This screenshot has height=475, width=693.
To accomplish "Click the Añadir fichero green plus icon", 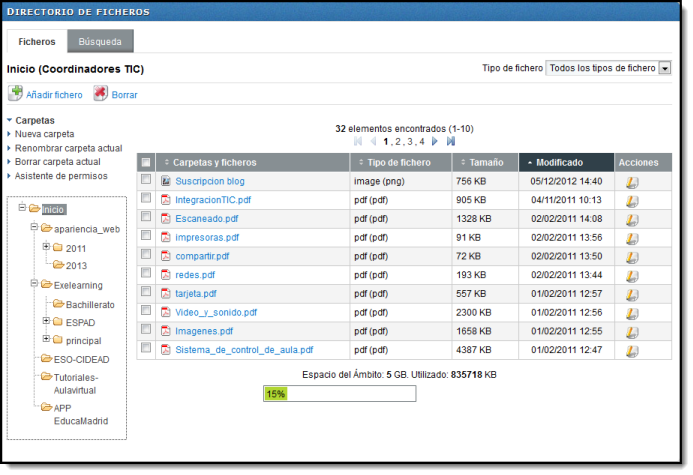I will 15,94.
